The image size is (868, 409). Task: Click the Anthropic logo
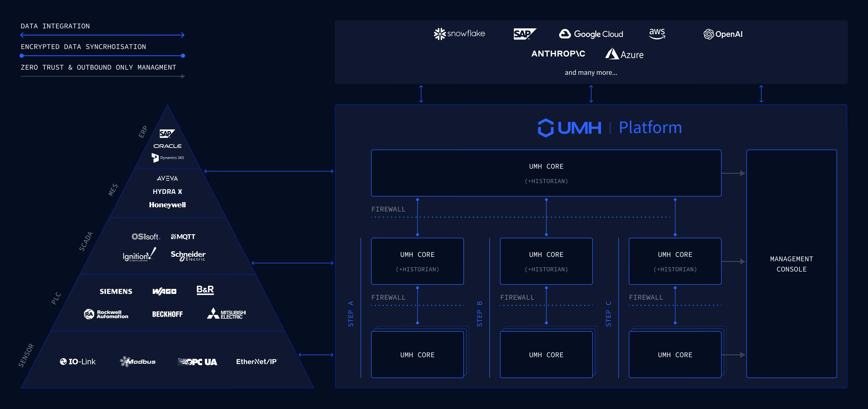click(x=558, y=54)
